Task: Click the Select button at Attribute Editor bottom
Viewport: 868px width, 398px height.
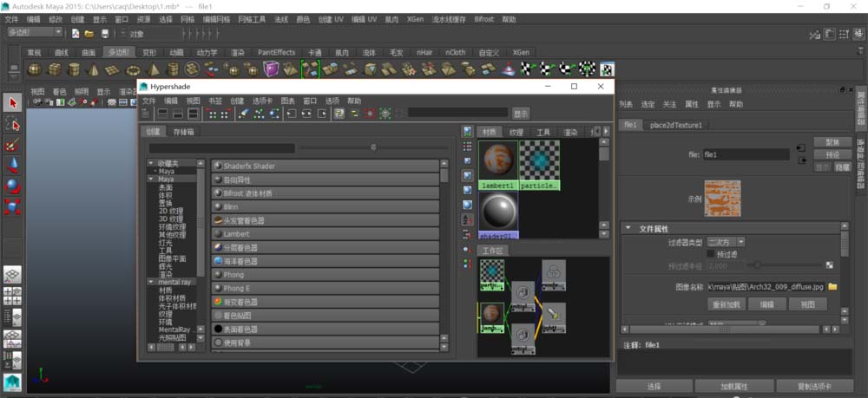Action: tap(654, 387)
